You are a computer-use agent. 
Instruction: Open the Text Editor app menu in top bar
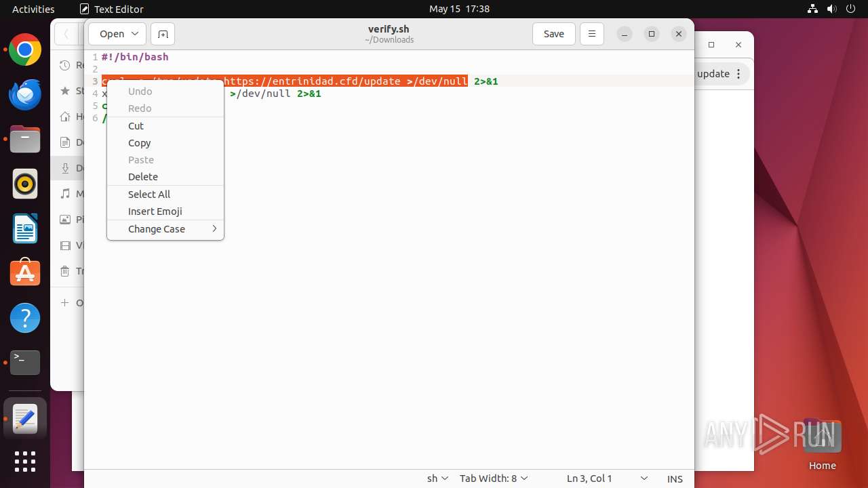[x=112, y=9]
